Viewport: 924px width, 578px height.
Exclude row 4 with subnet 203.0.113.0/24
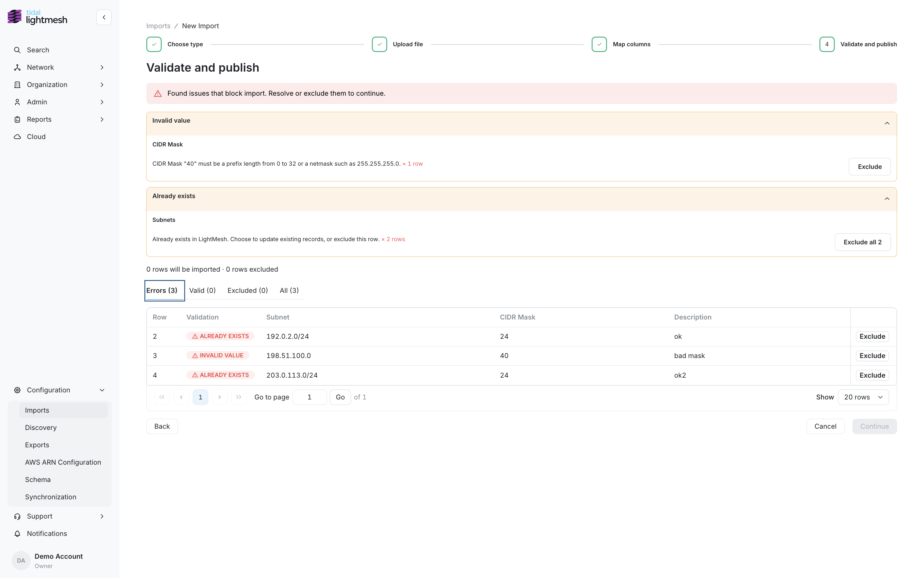click(872, 375)
